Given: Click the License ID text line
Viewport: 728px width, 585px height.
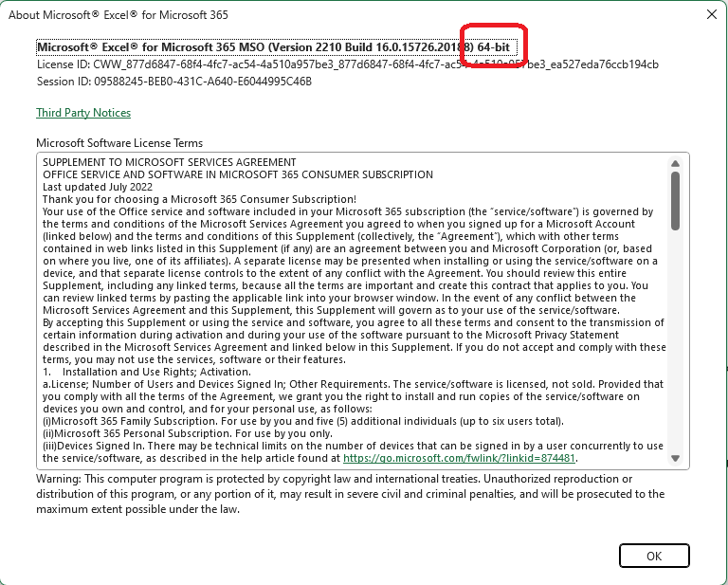Looking at the screenshot, I should (348, 64).
